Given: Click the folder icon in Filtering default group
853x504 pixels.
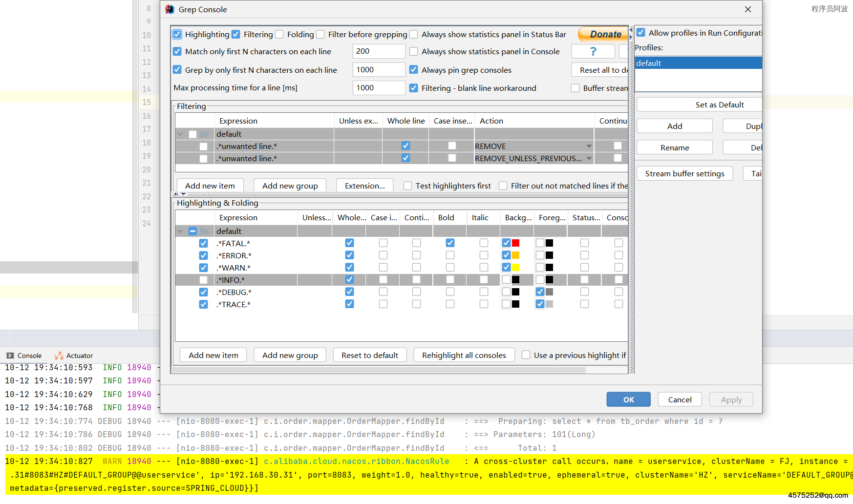Looking at the screenshot, I should pyautogui.click(x=204, y=134).
